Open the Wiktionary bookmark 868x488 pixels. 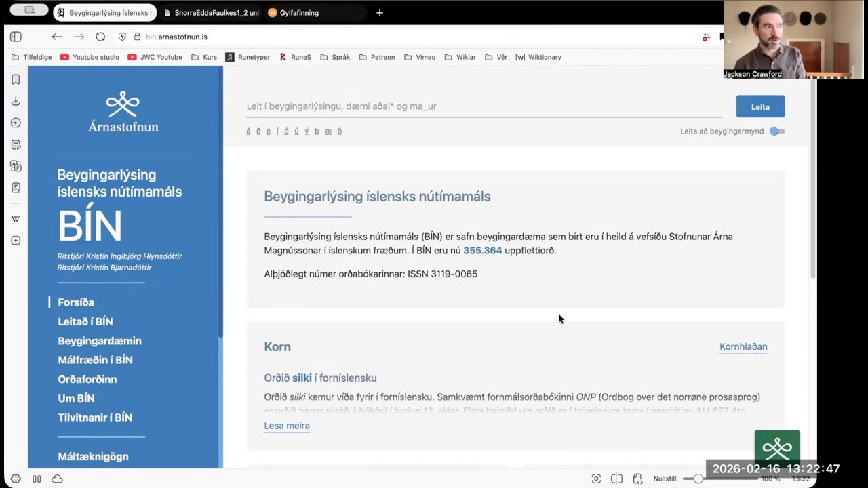tap(538, 57)
